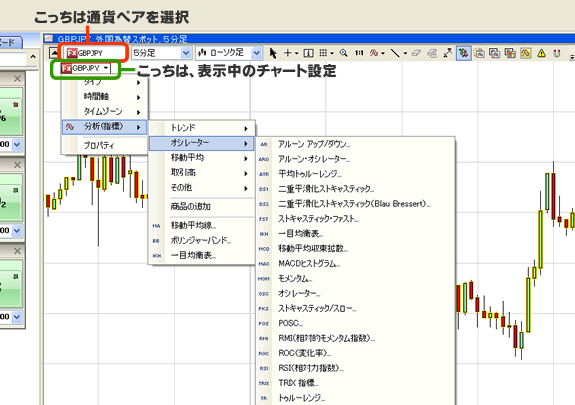Add RSI(相対力指数) indicator
575x405 pixels.
[356, 368]
